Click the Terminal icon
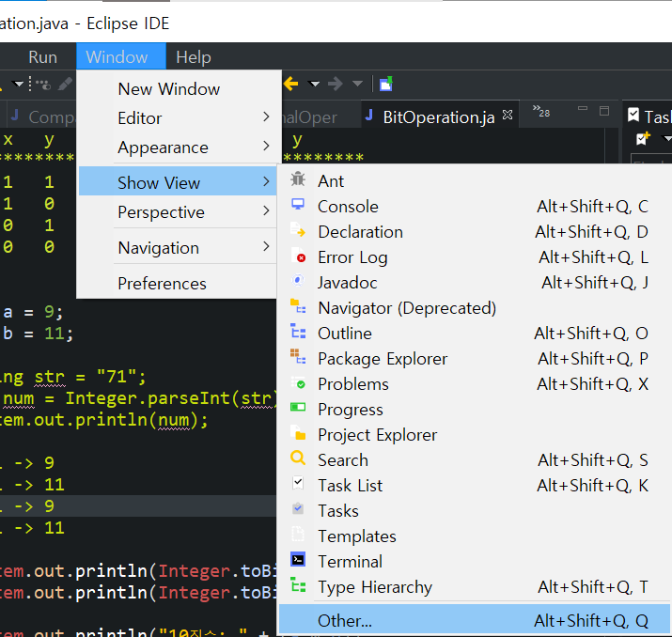This screenshot has height=637, width=672. click(x=298, y=559)
